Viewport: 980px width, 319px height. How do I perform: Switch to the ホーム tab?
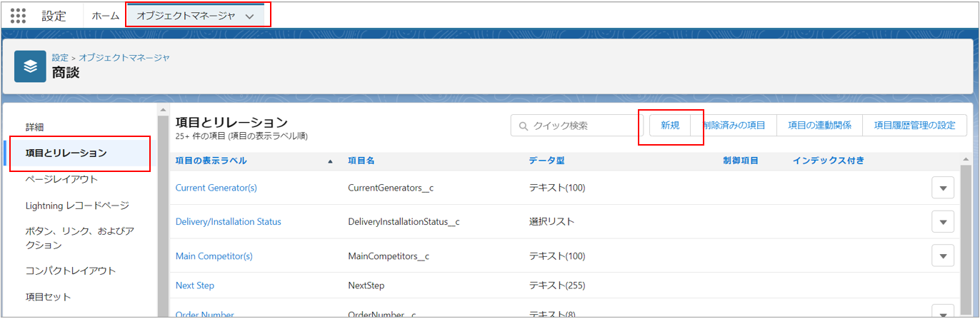tap(106, 16)
